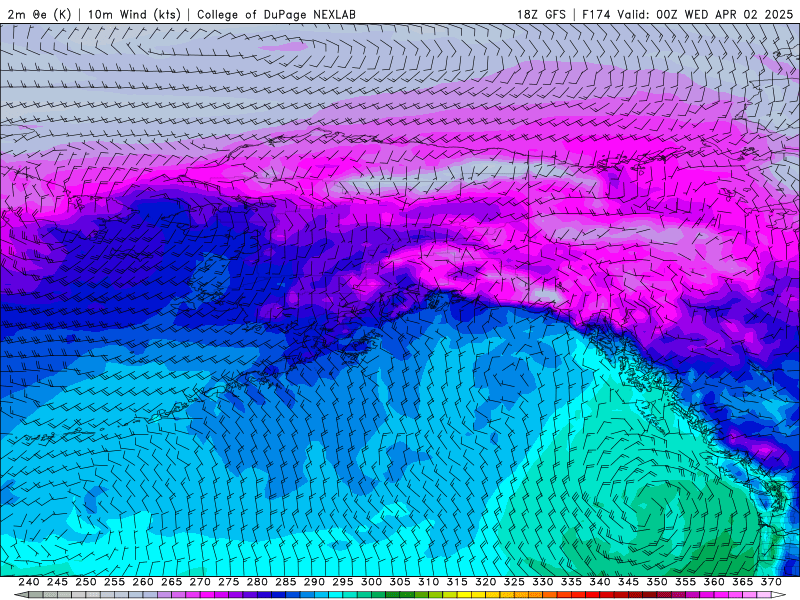
Task: Click the 255 color scale label
Action: [114, 582]
